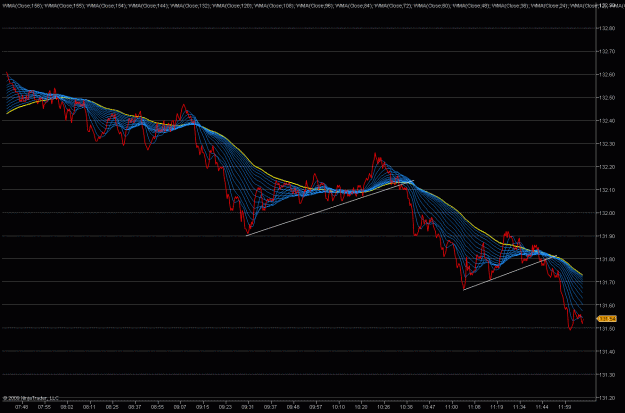
Task: Click the 11:19 time axis label
Action: pyautogui.click(x=497, y=407)
